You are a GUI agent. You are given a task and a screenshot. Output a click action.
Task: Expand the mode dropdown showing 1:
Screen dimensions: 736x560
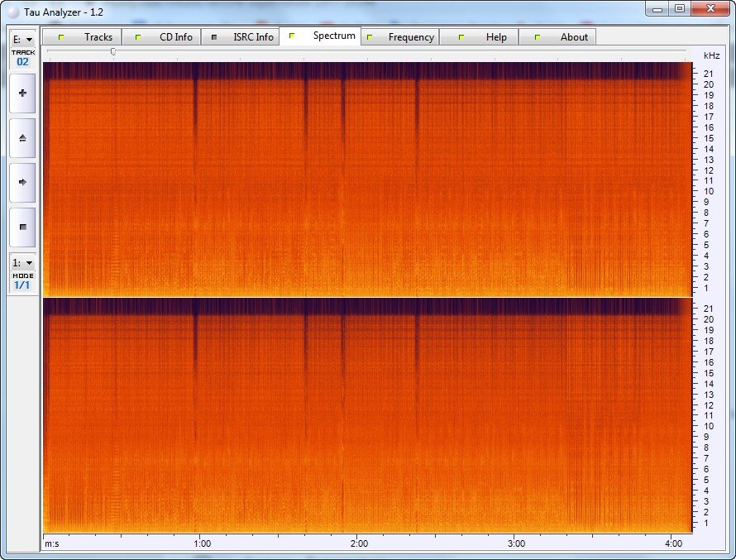[x=22, y=263]
